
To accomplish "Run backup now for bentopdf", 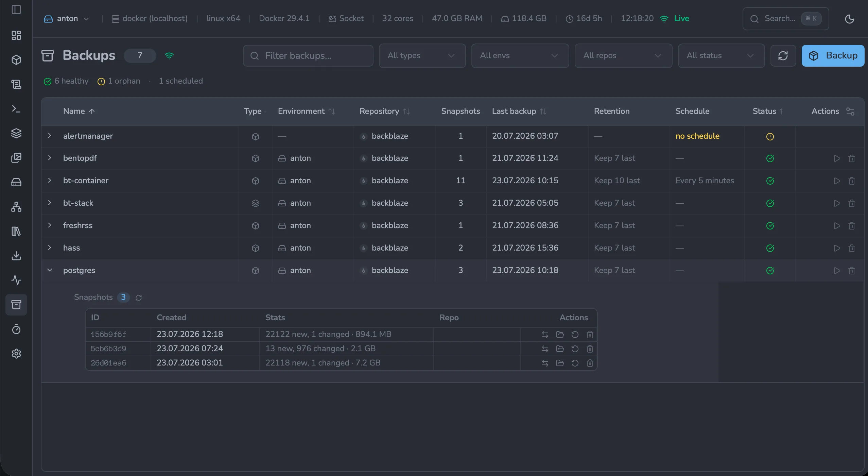I will coord(837,158).
